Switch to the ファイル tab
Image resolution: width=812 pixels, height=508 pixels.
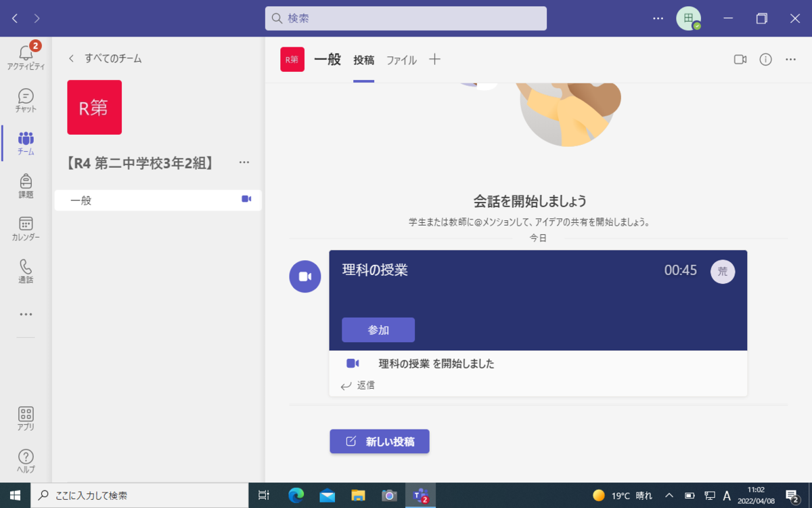(x=401, y=60)
